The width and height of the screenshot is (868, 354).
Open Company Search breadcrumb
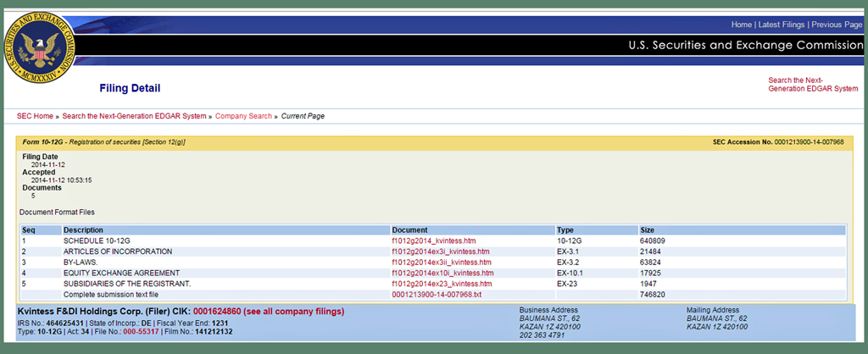point(243,116)
